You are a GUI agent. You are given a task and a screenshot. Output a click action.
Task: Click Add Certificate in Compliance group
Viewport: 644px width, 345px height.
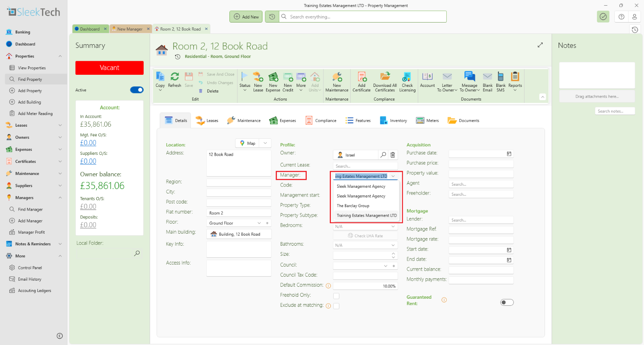tap(361, 82)
